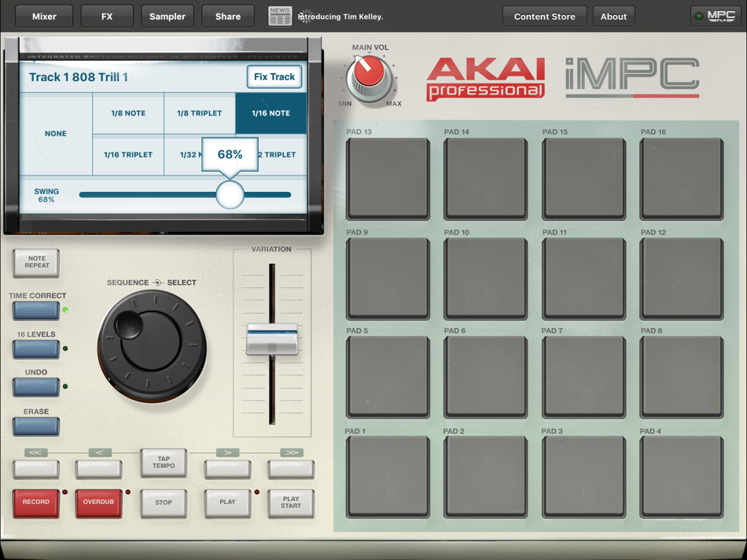Enable TIME CORRECT mode
This screenshot has height=560, width=747.
point(35,311)
